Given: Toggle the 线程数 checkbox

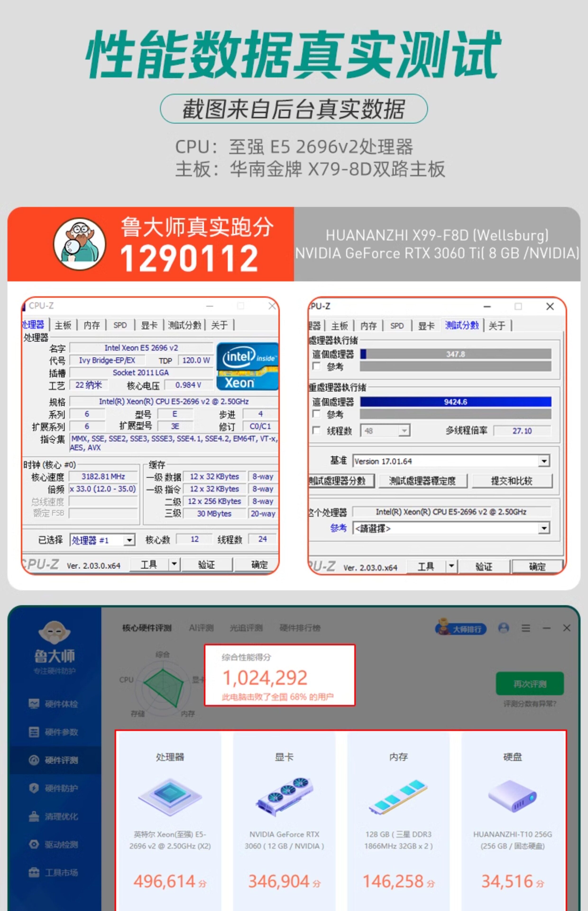Looking at the screenshot, I should 316,430.
